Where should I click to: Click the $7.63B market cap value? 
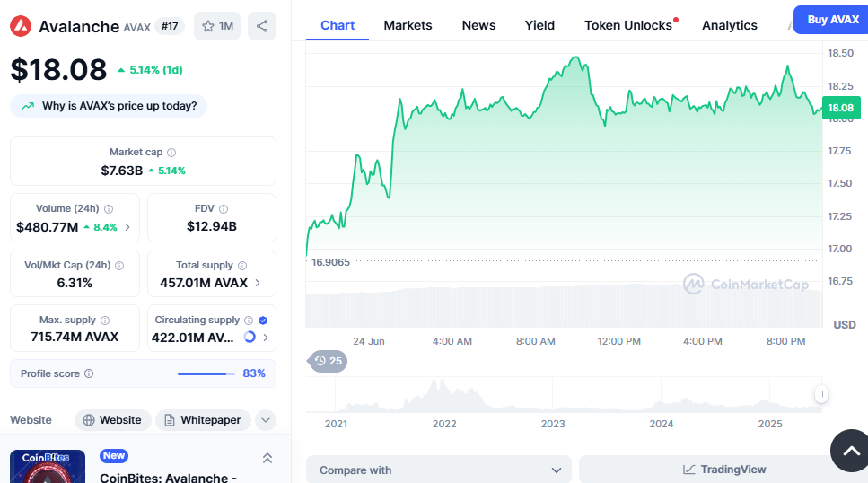click(x=122, y=171)
